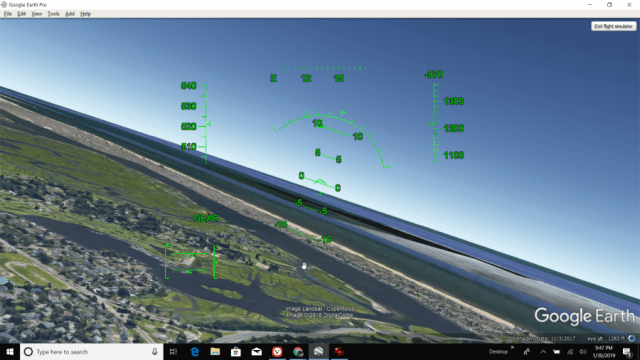
Task: Launch Microsoft Edge from the taskbar
Action: click(195, 351)
